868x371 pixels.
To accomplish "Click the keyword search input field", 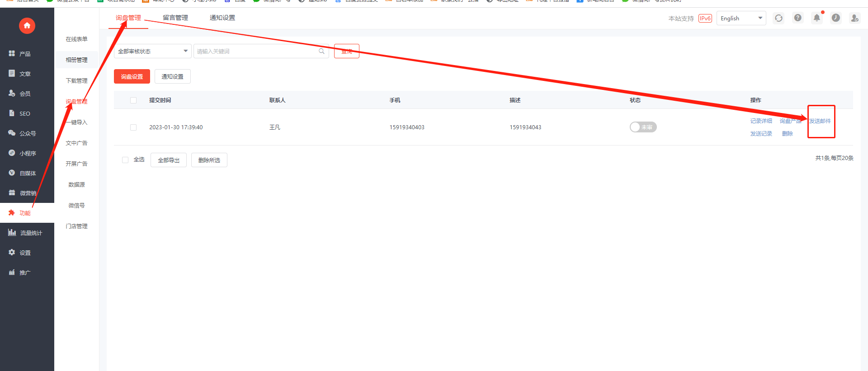I will point(257,51).
